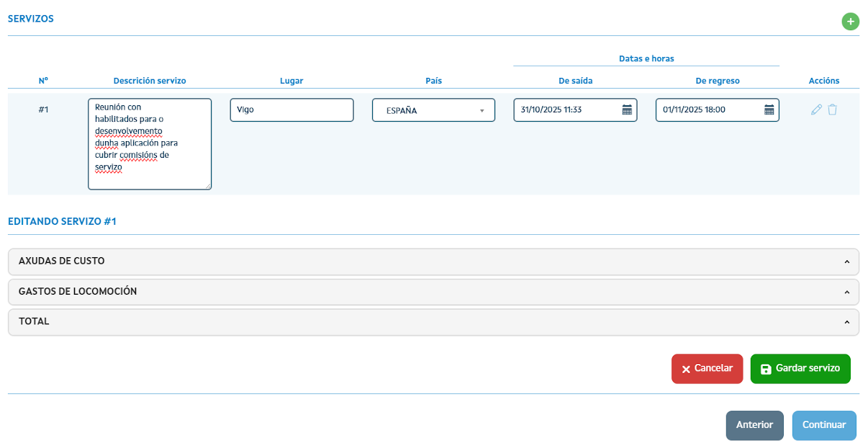This screenshot has width=868, height=446.
Task: Expand the TOTAL section
Action: click(433, 322)
